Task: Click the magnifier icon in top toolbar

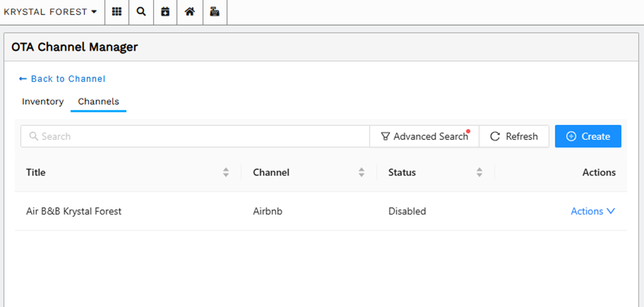Action: pyautogui.click(x=141, y=12)
